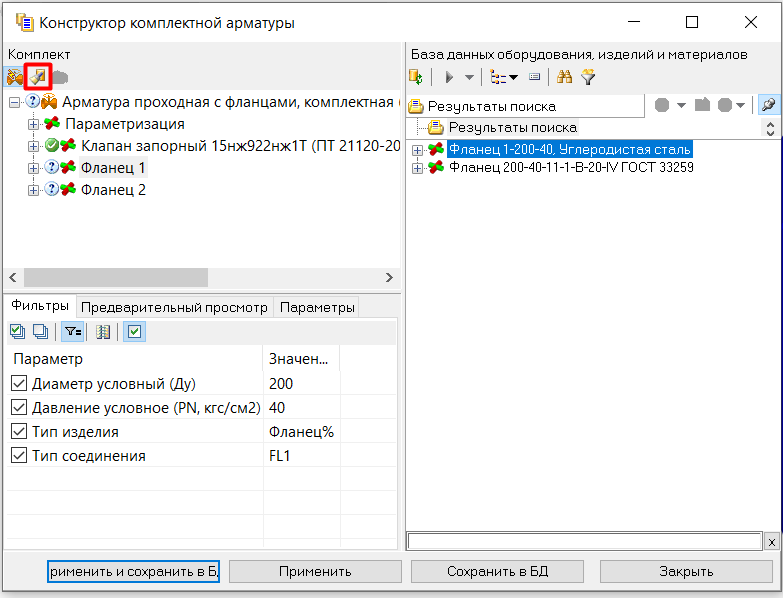Click the Применить button
This screenshot has width=784, height=599.
[x=315, y=571]
